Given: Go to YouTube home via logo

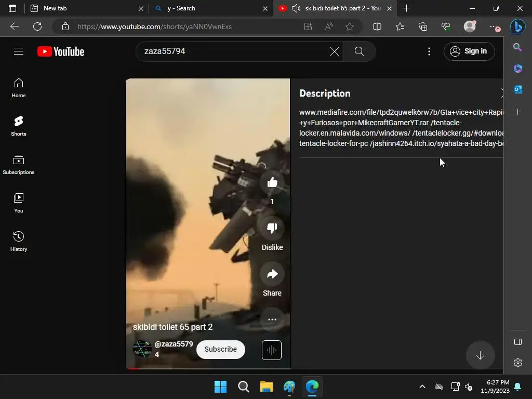Looking at the screenshot, I should [x=61, y=51].
